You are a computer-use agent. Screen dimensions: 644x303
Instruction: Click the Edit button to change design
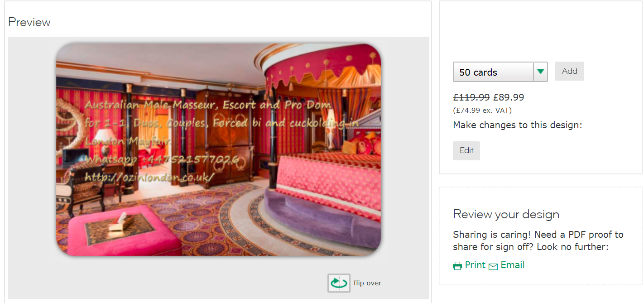click(x=466, y=151)
